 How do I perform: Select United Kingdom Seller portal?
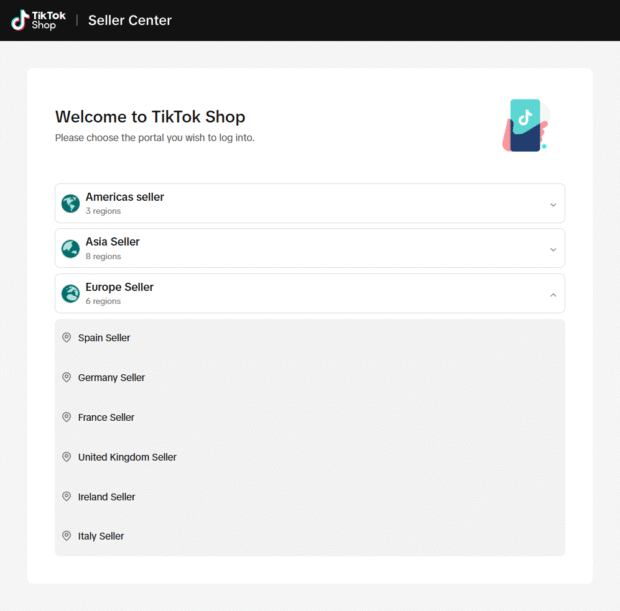(x=310, y=457)
